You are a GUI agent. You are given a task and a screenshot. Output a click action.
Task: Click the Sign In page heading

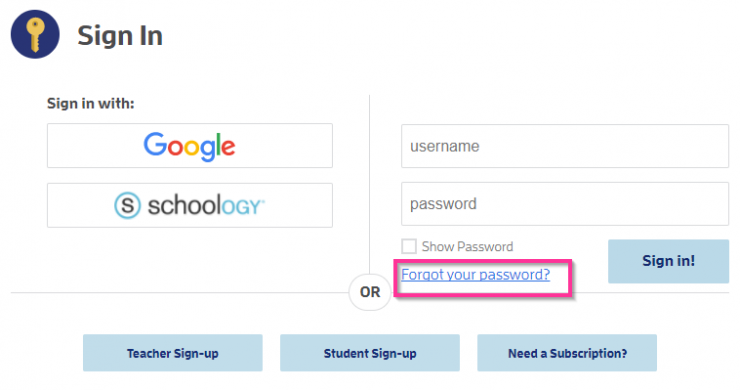pyautogui.click(x=120, y=36)
